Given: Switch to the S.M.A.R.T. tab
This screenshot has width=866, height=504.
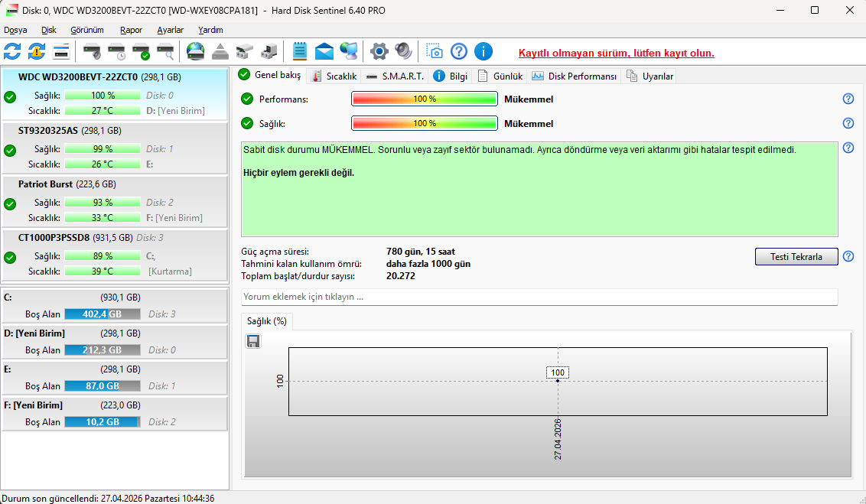Looking at the screenshot, I should pyautogui.click(x=395, y=76).
